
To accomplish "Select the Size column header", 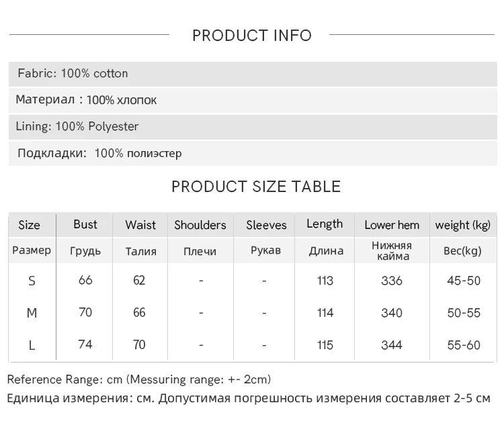I will (x=30, y=225).
